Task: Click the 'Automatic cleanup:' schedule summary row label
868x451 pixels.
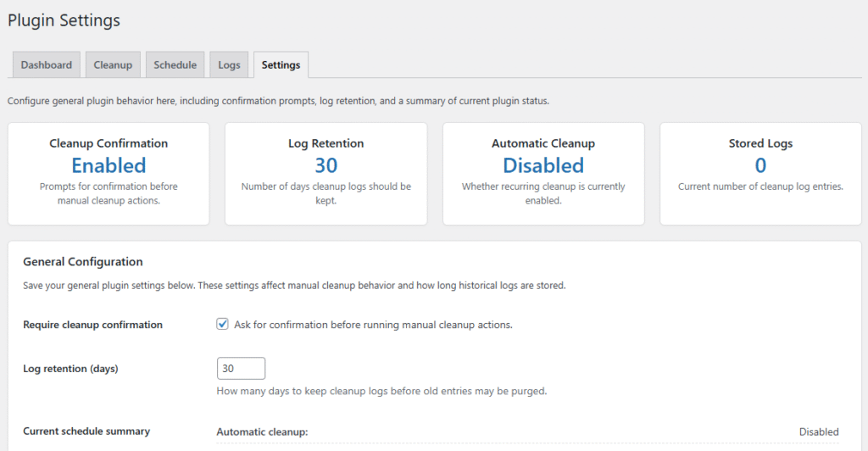Action: pos(262,432)
